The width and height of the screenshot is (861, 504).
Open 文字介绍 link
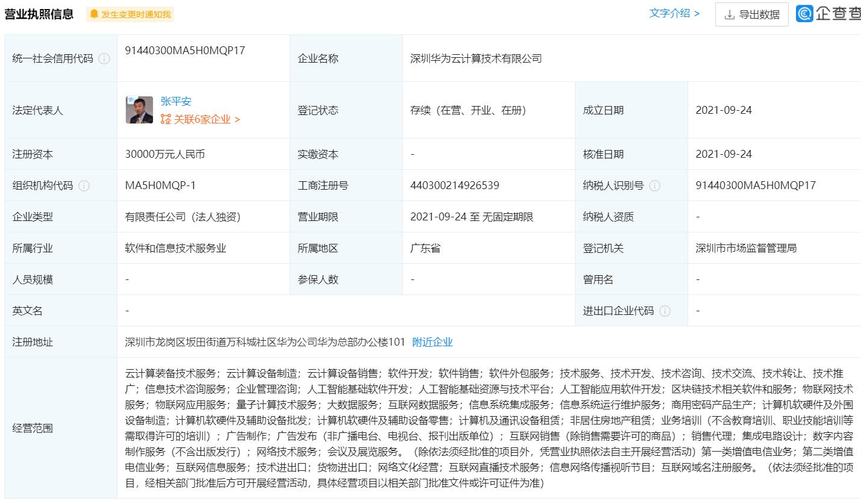pyautogui.click(x=674, y=13)
